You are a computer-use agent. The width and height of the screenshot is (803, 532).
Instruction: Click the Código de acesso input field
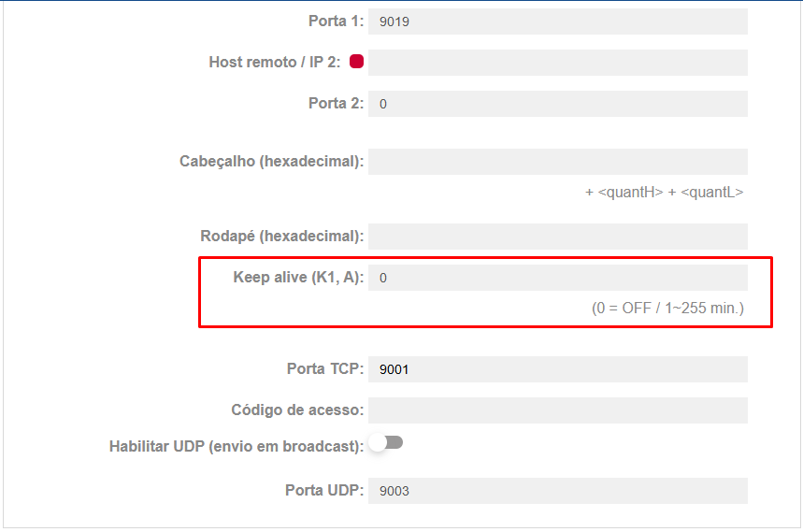pos(557,410)
